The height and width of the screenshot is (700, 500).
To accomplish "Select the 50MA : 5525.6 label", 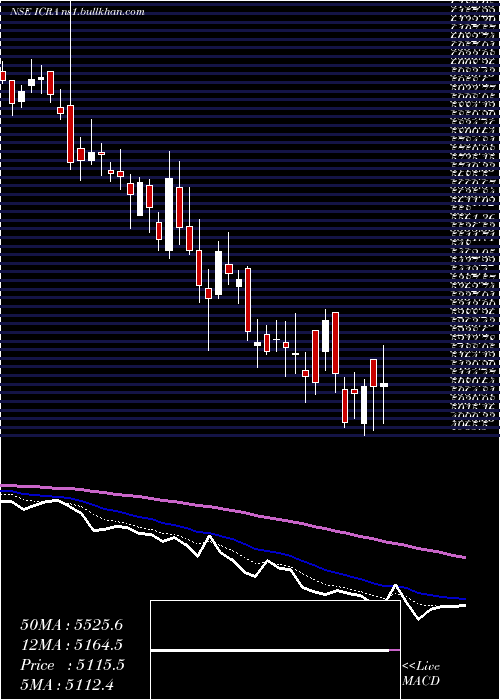I will coord(71,625).
